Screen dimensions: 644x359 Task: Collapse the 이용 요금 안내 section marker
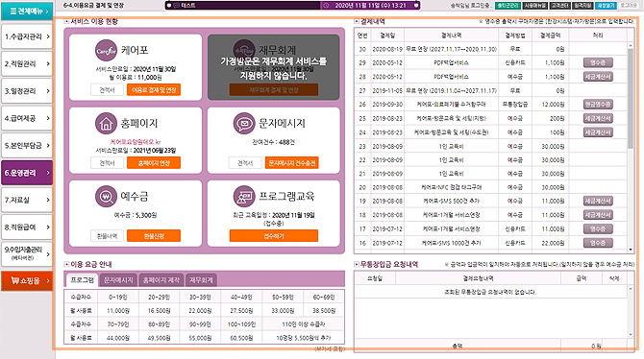pos(66,264)
